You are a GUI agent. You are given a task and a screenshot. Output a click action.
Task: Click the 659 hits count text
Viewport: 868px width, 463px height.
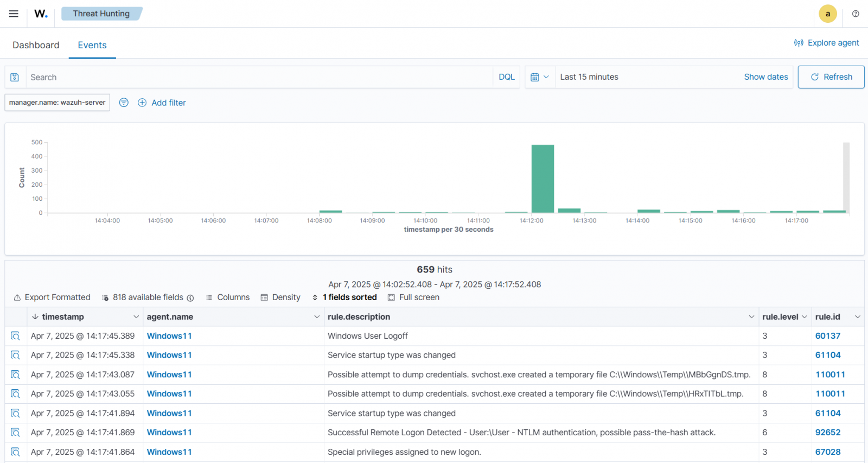coord(435,269)
